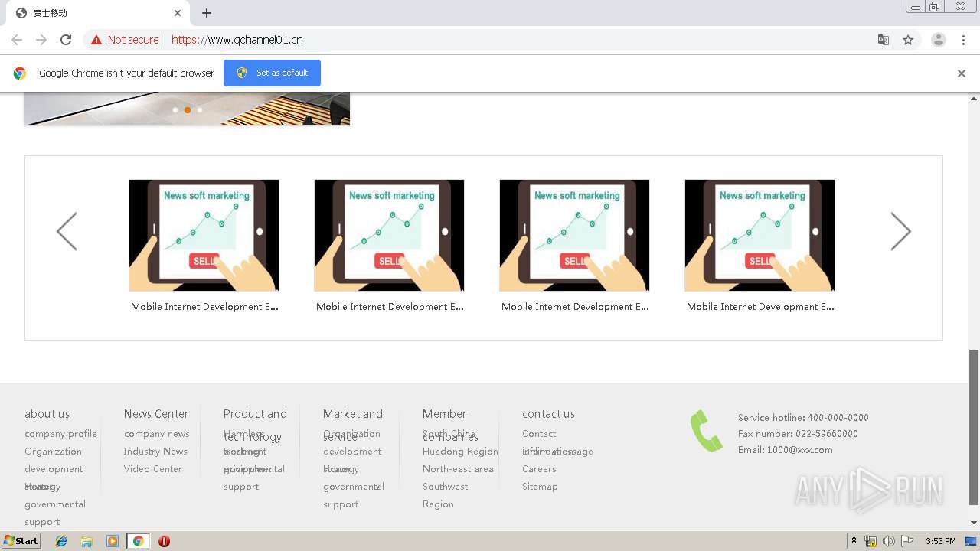Click the News Center footer heading
The image size is (980, 551).
tap(156, 414)
